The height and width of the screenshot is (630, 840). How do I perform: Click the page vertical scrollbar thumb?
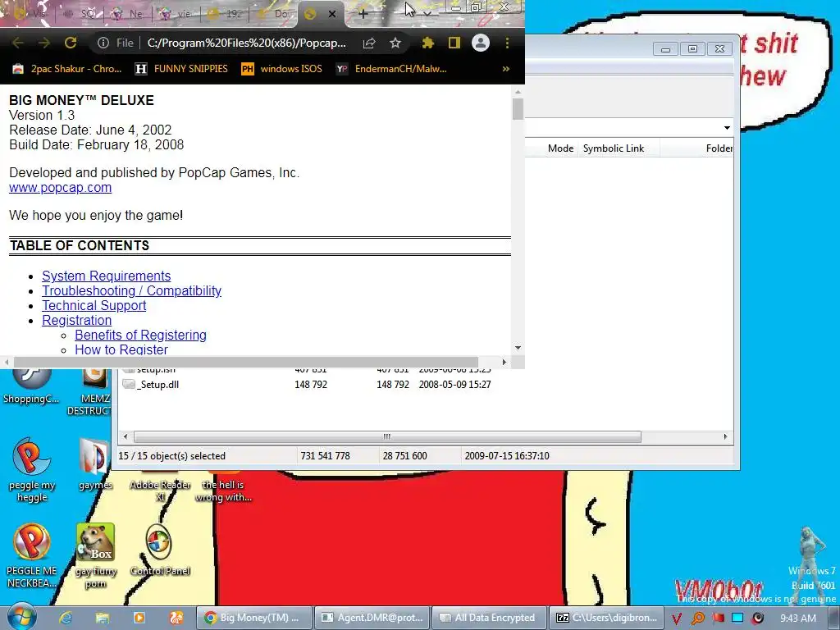(x=518, y=109)
